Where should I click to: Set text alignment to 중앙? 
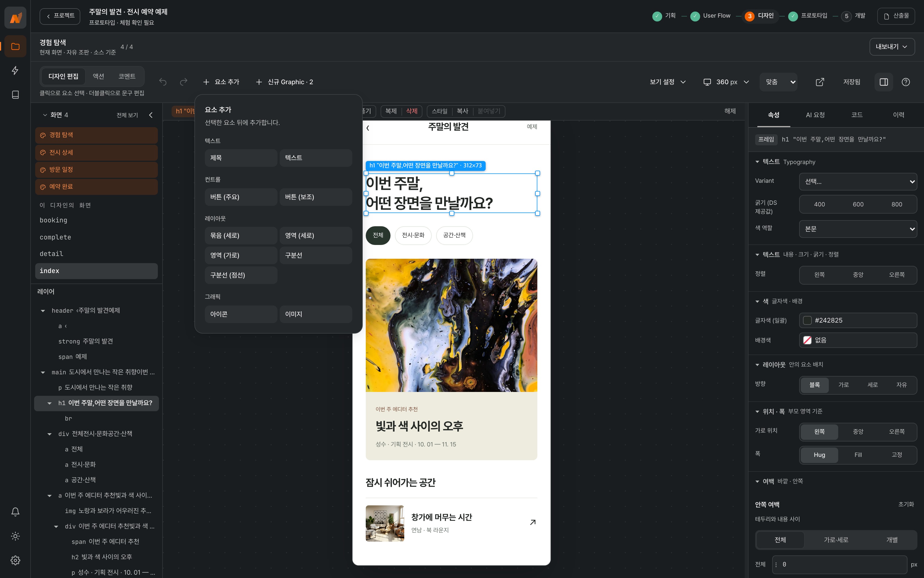pyautogui.click(x=858, y=275)
